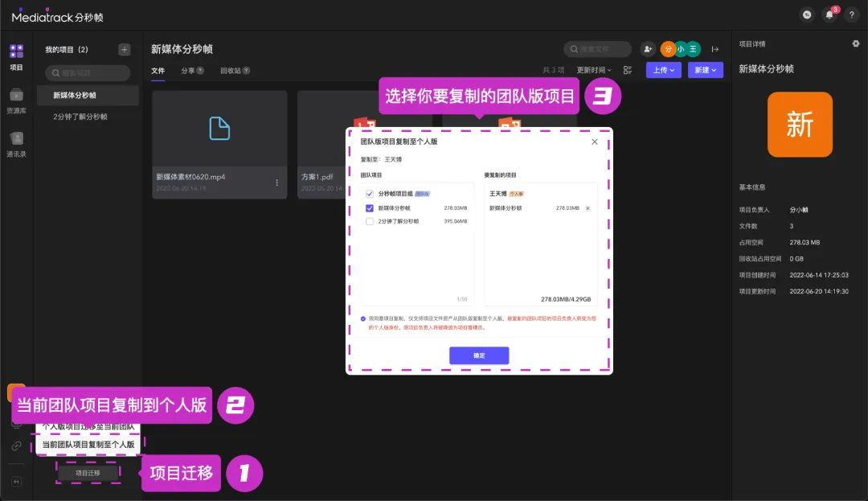868x501 pixels.
Task: Uncheck 新媒体分秒帧 project checkbox in dialog
Action: click(370, 208)
